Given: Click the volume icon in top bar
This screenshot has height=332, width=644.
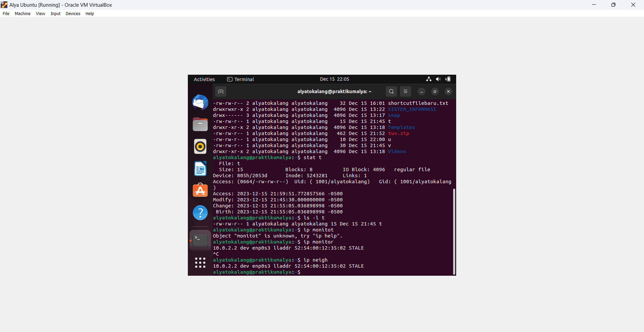Looking at the screenshot, I should (x=438, y=79).
